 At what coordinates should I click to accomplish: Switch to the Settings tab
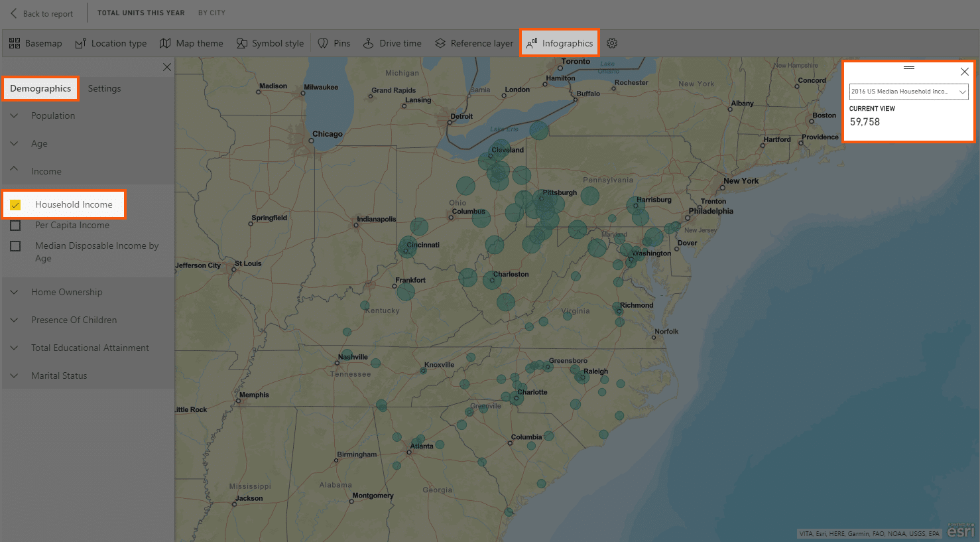click(104, 88)
